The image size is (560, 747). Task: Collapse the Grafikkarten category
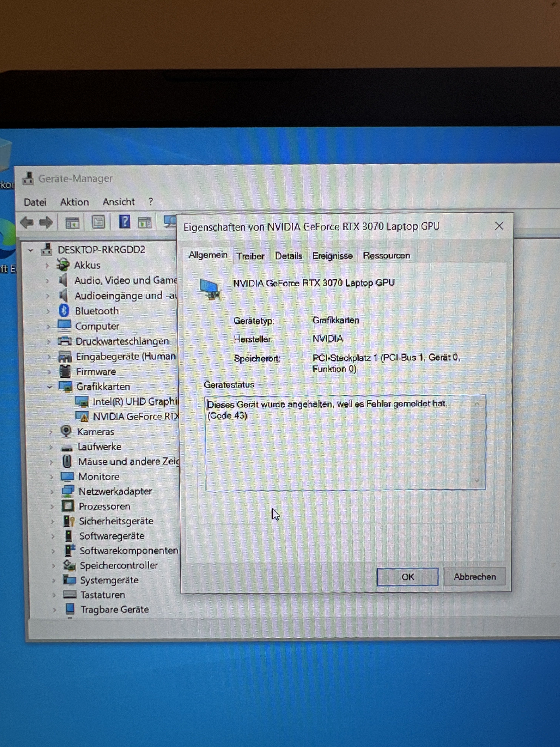(50, 387)
